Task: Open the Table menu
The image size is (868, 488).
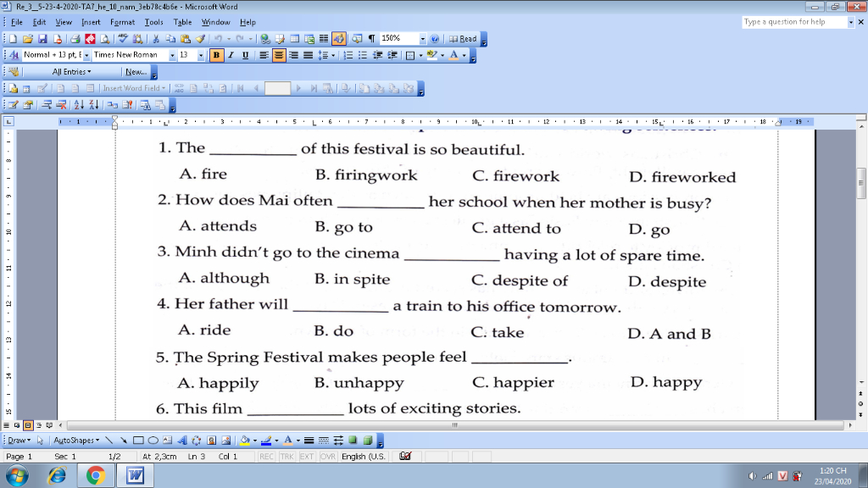Action: click(x=182, y=22)
